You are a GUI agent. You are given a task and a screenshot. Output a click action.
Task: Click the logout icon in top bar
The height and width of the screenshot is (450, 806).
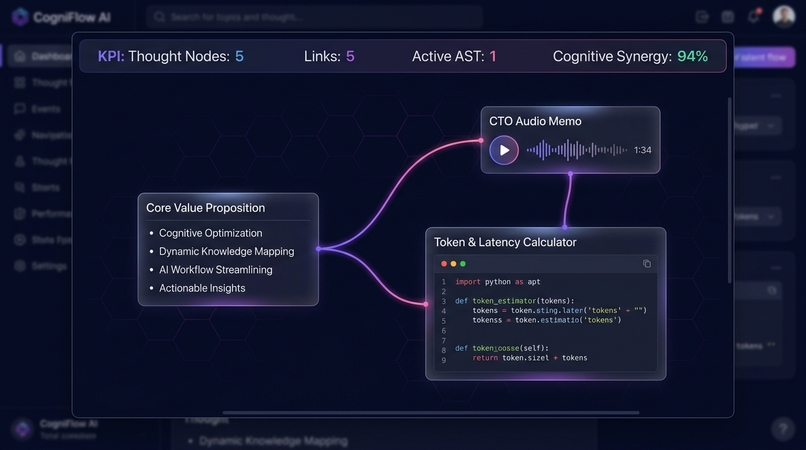coord(702,17)
